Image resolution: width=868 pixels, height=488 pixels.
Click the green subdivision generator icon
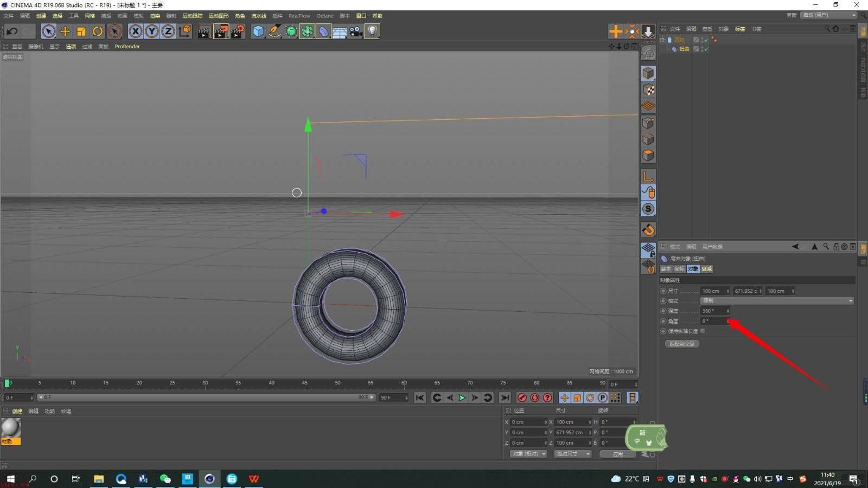291,31
